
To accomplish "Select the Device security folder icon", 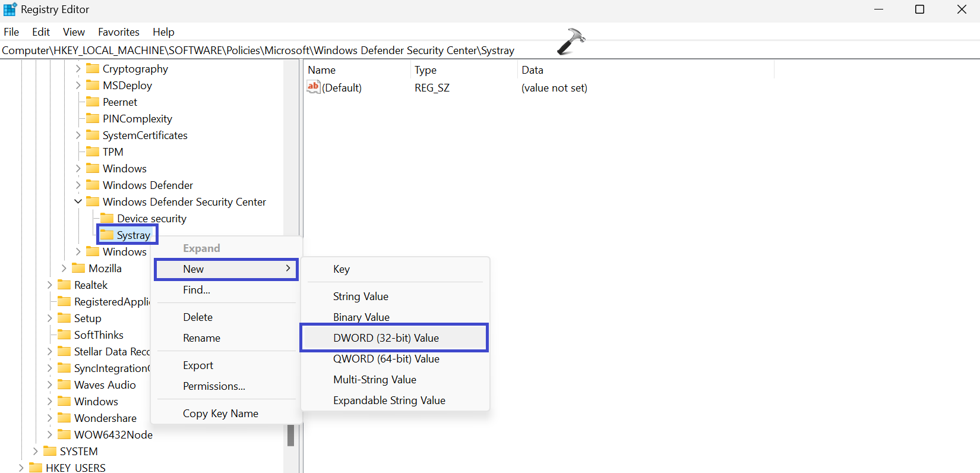I will pyautogui.click(x=107, y=218).
